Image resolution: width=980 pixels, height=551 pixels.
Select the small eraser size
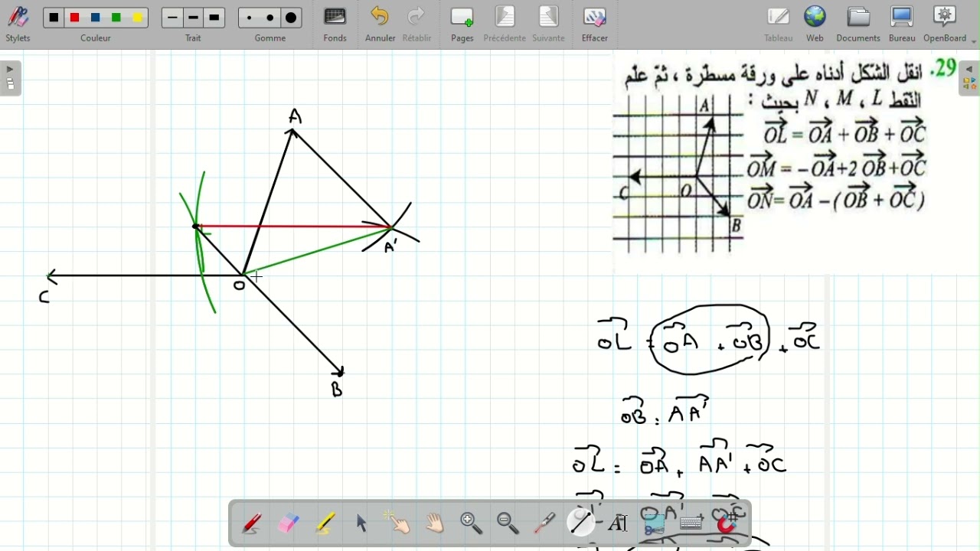pos(250,18)
